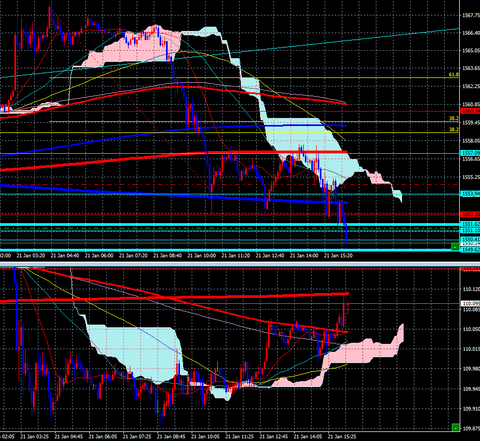Viewport: 480px width, 441px height.
Task: Click the 1555.25 price scale label
Action: [471, 177]
